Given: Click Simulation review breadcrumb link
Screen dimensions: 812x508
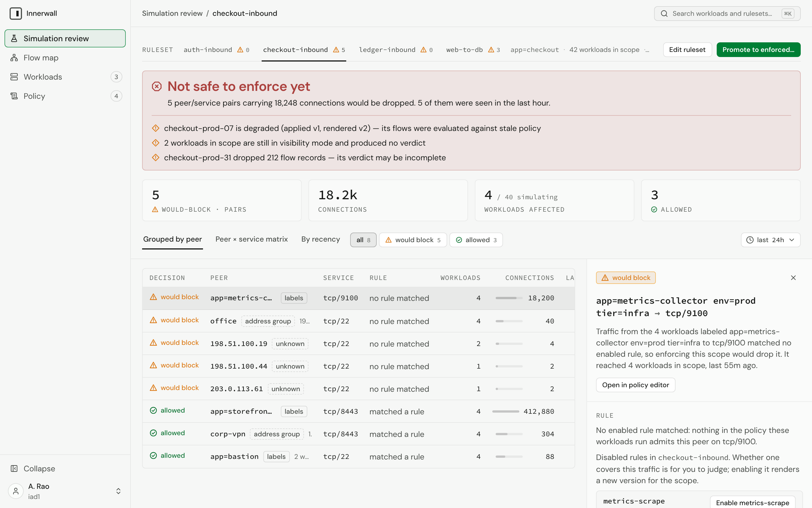Looking at the screenshot, I should coord(172,14).
